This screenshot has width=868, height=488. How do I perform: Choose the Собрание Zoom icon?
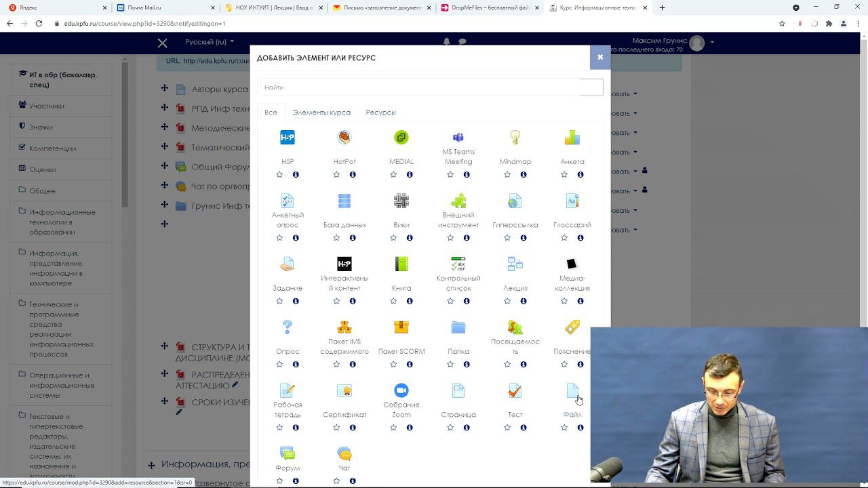point(401,390)
